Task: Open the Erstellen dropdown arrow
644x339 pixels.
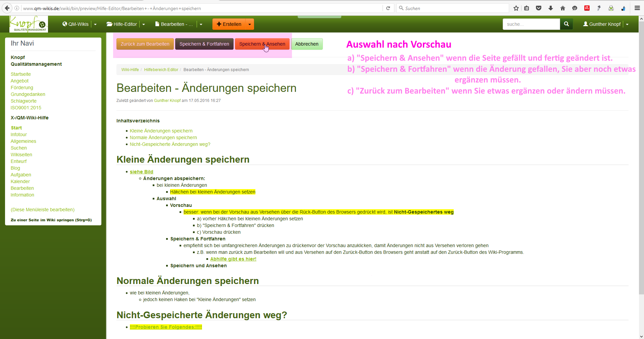Action: (250, 24)
